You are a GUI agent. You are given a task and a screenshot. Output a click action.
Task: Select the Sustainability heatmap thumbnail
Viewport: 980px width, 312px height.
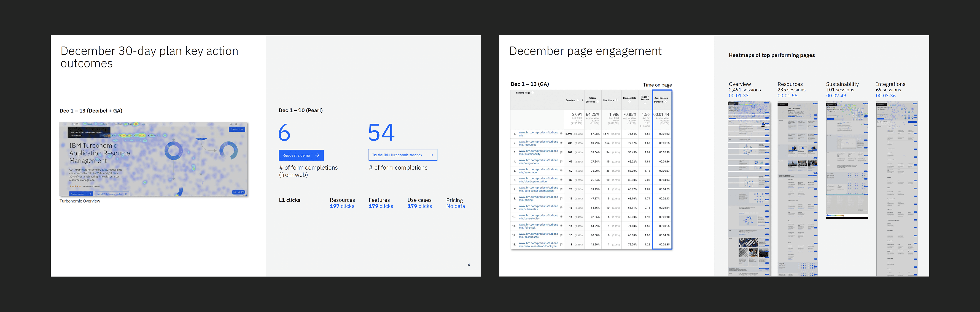click(847, 160)
